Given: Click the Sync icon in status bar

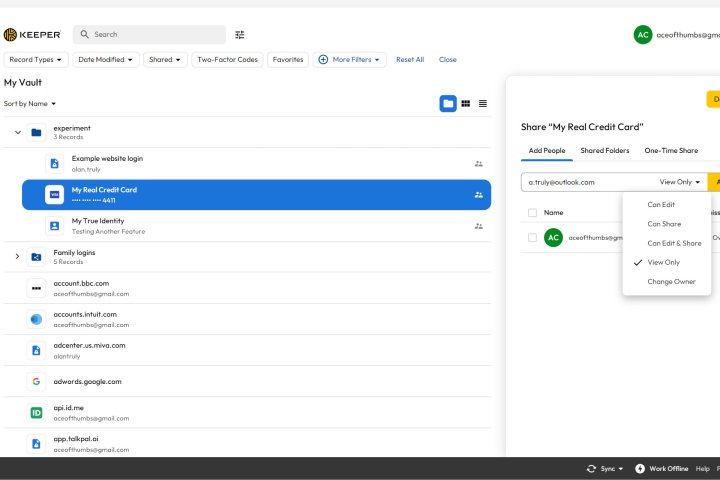Looking at the screenshot, I should pos(593,468).
